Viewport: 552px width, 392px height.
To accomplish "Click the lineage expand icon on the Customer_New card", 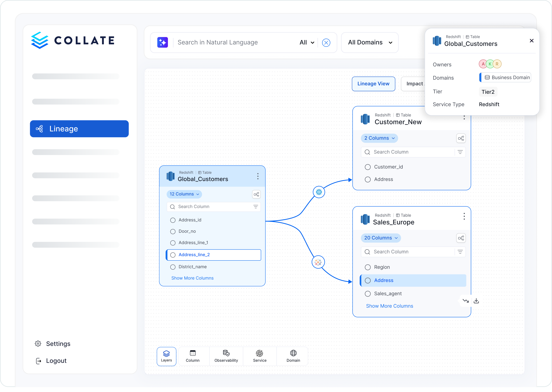I will coord(461,138).
